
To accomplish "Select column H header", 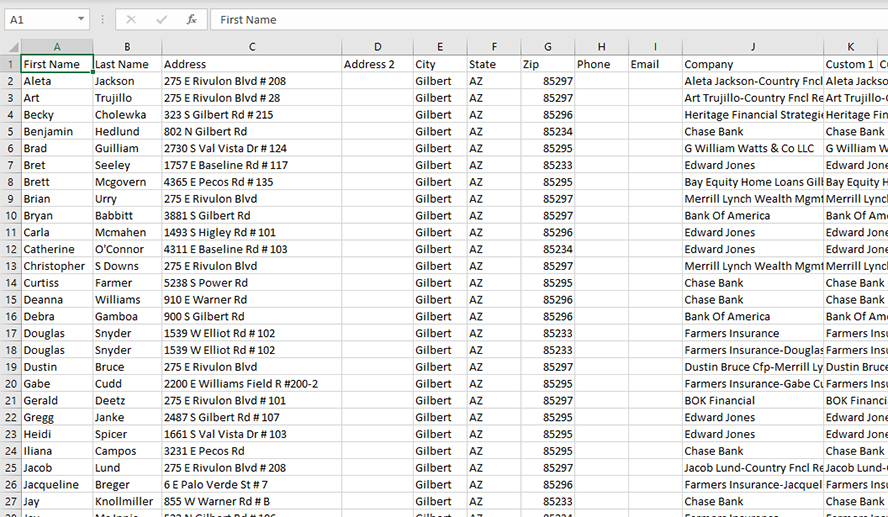I will 601,47.
